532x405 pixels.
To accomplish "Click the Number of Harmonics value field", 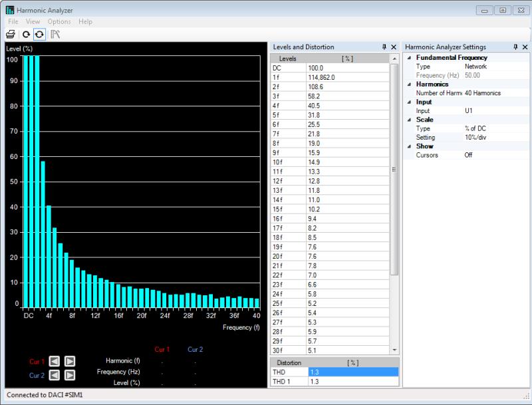I will click(x=483, y=93).
